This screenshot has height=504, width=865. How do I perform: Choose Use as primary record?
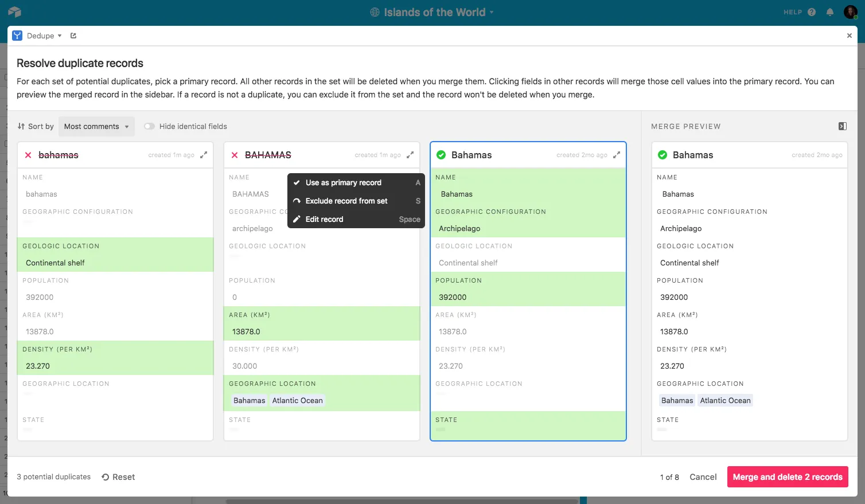[x=343, y=182]
